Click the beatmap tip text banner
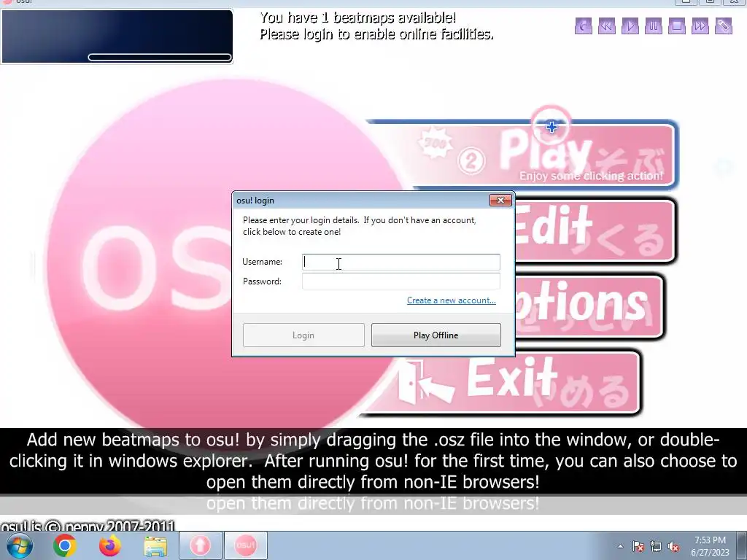The image size is (747, 560). [x=373, y=461]
